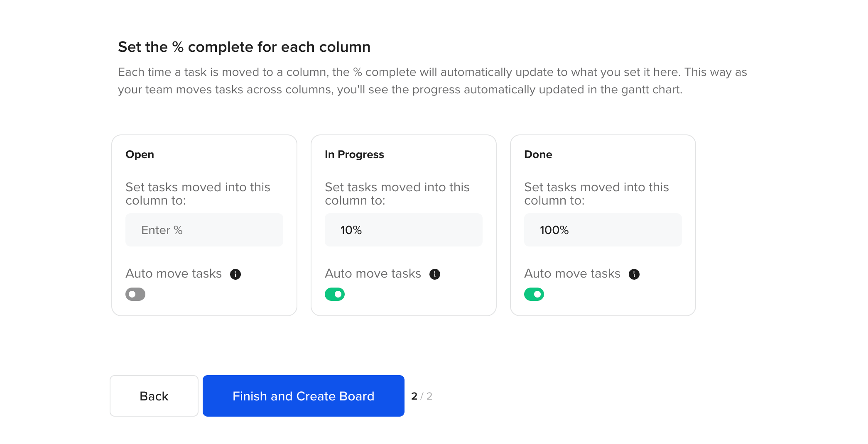The width and height of the screenshot is (868, 444).
Task: Click Finish and Create Board button
Action: click(304, 396)
